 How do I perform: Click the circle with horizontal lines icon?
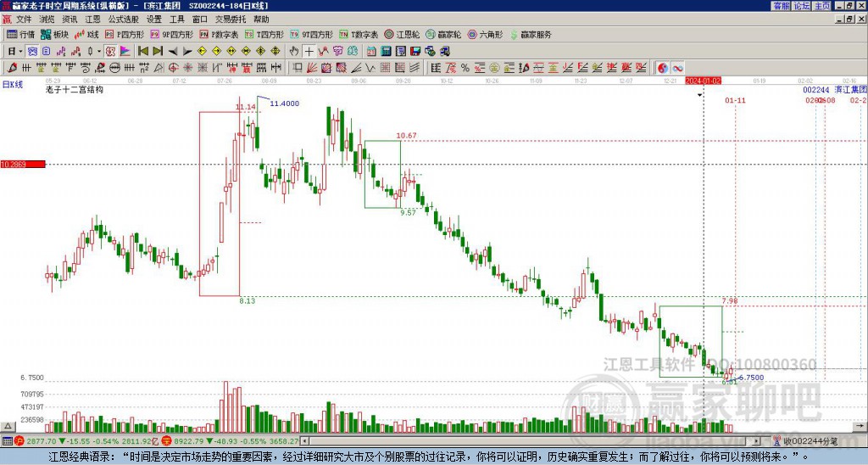(114, 68)
